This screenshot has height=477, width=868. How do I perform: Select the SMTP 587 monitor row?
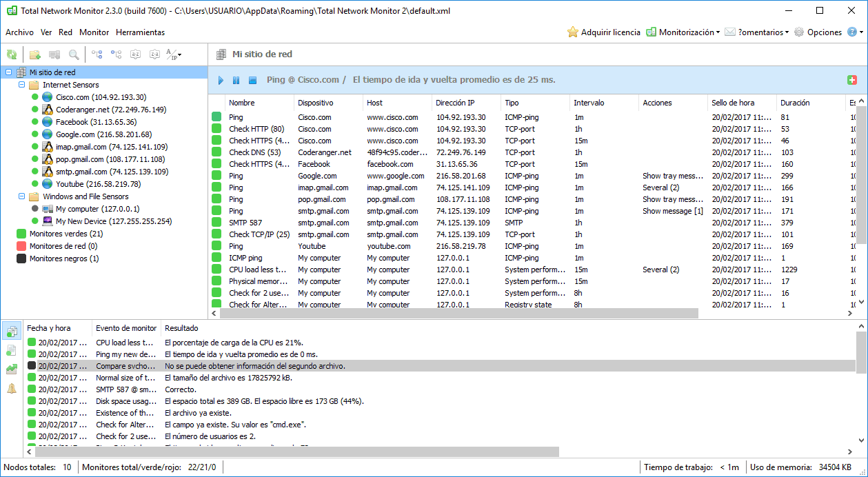point(532,223)
